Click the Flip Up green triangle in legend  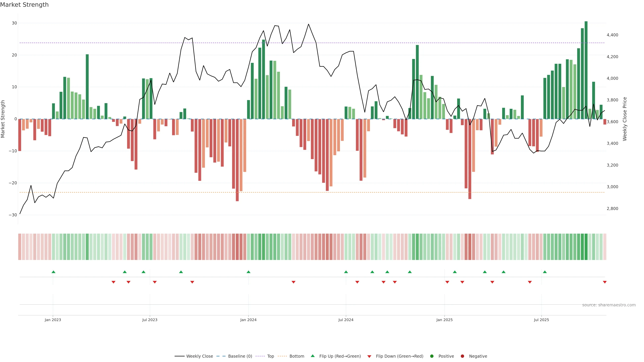(x=312, y=356)
